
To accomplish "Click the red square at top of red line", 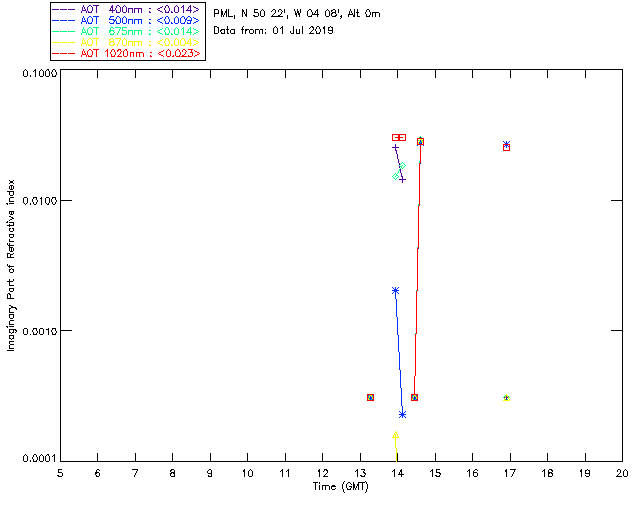I will (420, 142).
